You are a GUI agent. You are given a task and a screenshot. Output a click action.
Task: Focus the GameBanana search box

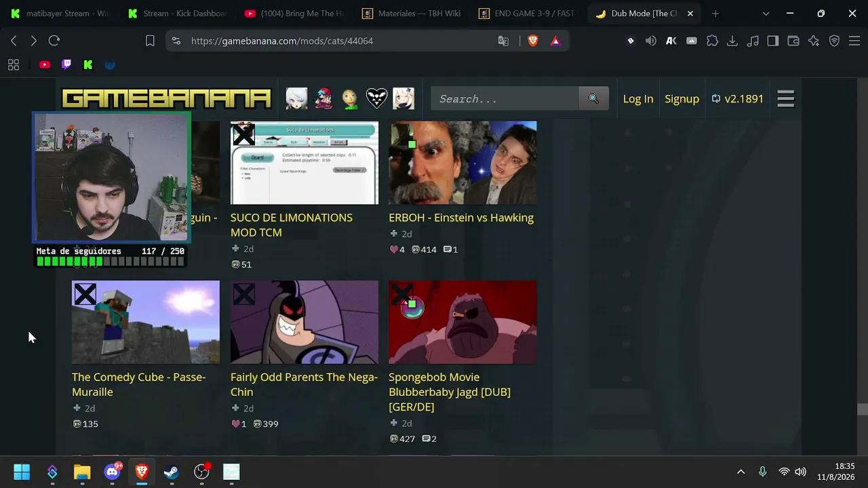[505, 99]
